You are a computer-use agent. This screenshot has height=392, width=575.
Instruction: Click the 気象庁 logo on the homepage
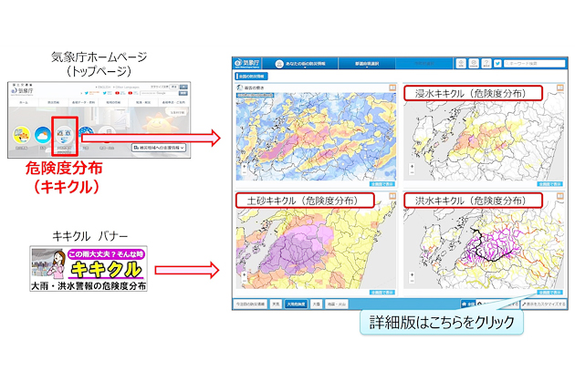pos(23,90)
